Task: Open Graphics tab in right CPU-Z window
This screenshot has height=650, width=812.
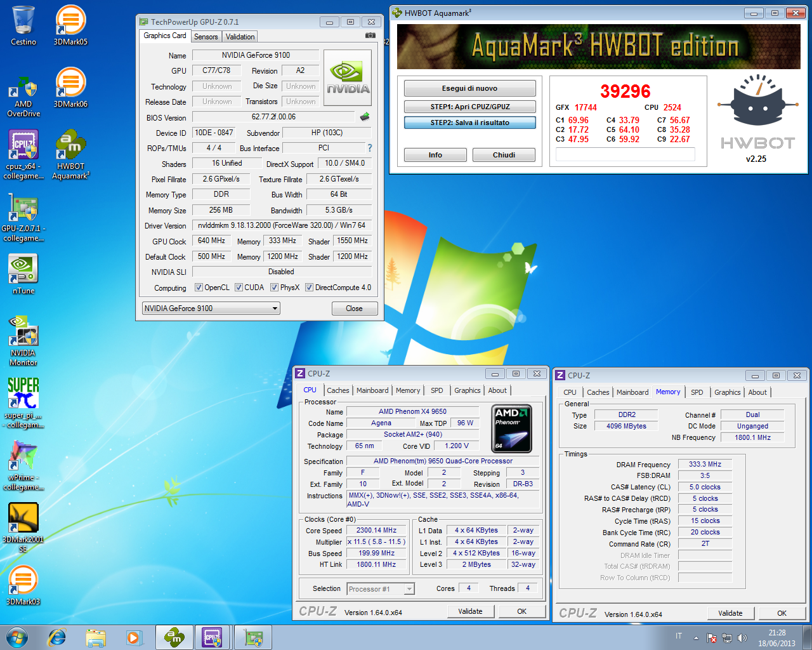Action: point(727,392)
